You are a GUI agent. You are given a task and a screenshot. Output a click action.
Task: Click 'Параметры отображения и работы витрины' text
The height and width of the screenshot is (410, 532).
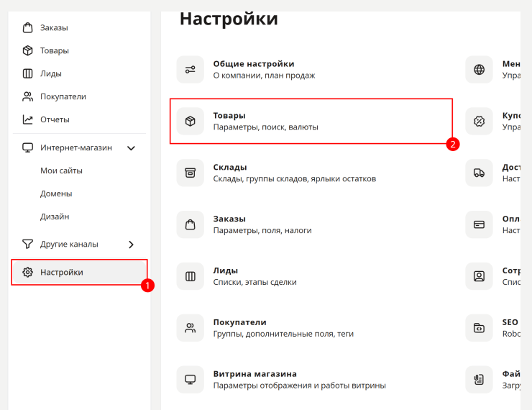pos(299,386)
